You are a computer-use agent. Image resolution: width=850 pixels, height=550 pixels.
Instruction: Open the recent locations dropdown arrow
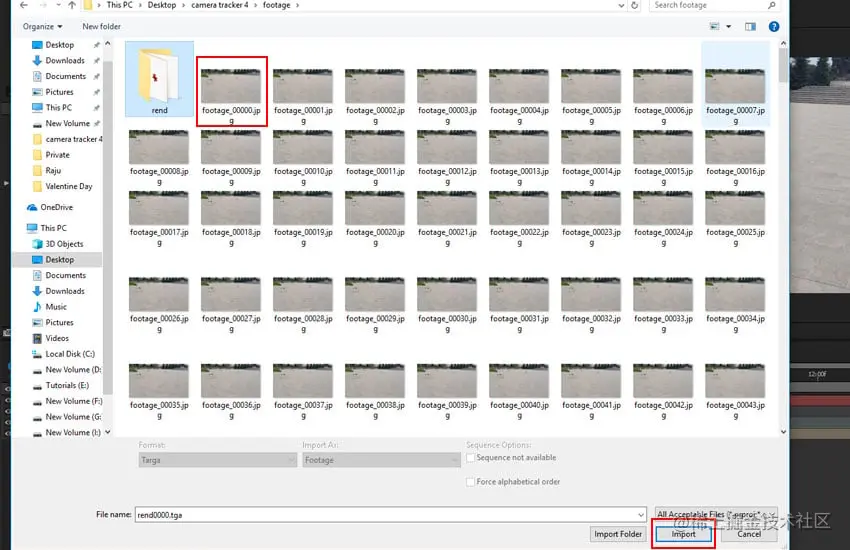(58, 5)
